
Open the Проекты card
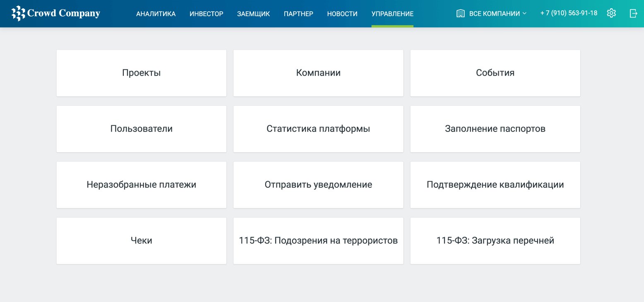tap(142, 73)
